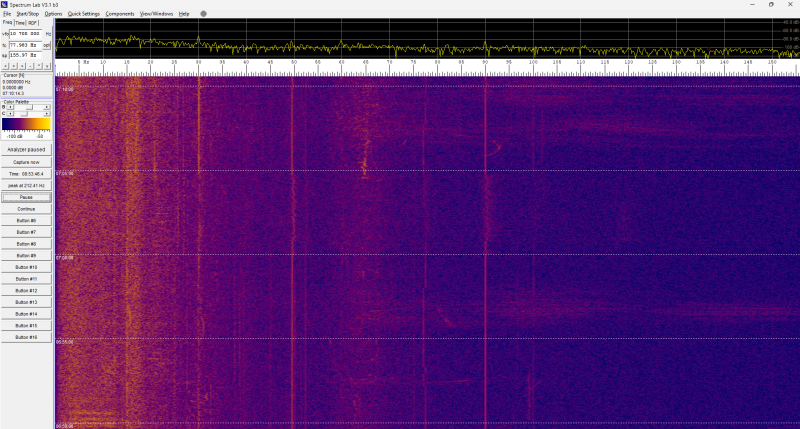
Task: Open the Options menu
Action: point(53,14)
